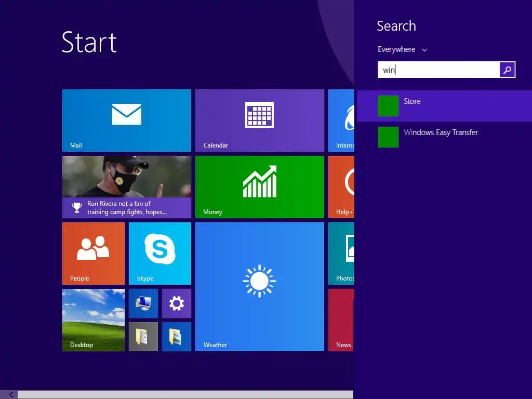
Task: Open the Calendar tile
Action: click(x=260, y=121)
